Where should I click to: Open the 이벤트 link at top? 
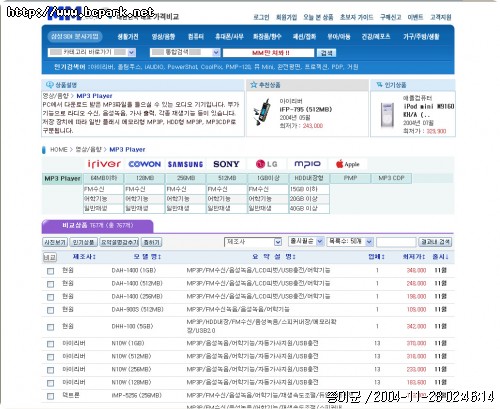[415, 17]
